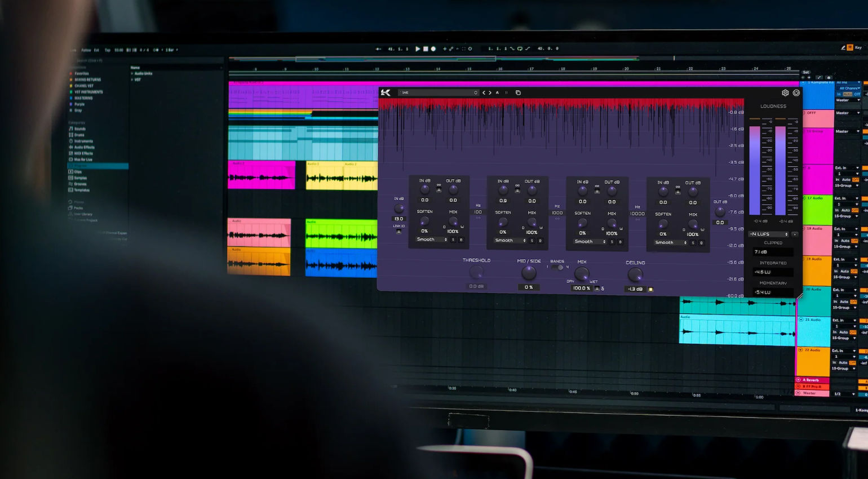Toggle first band in/out link icon
This screenshot has height=479, width=868.
pyautogui.click(x=439, y=188)
